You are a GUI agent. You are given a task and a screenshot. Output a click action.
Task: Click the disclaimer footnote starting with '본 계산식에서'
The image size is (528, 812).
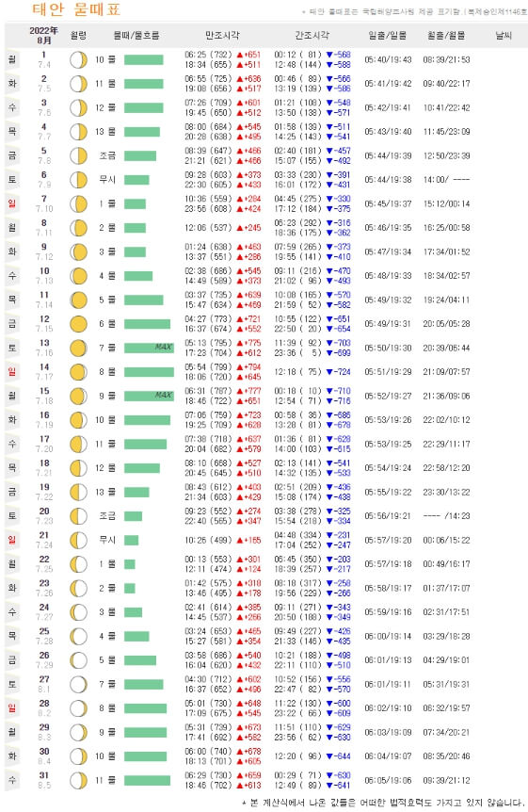[x=383, y=803]
